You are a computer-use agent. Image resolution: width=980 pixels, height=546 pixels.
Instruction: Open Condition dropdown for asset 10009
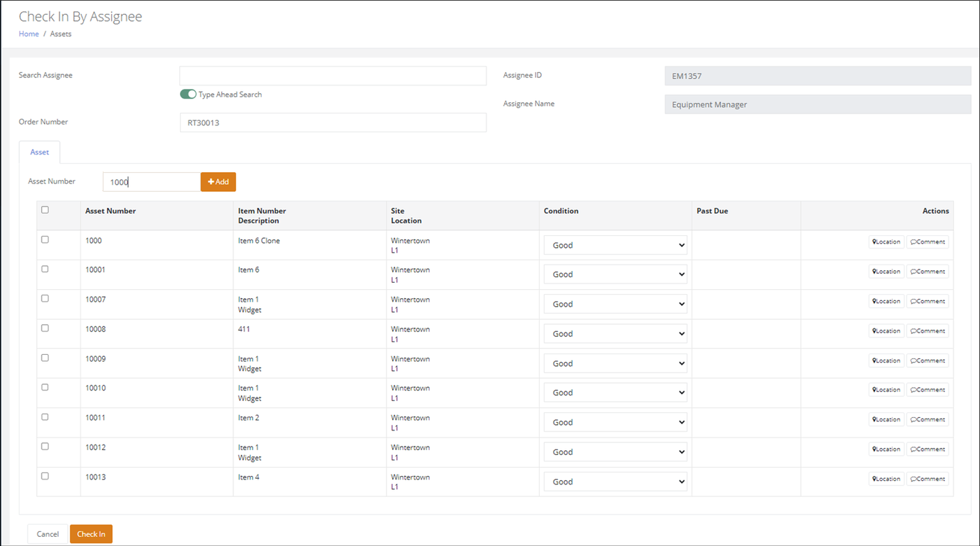615,363
